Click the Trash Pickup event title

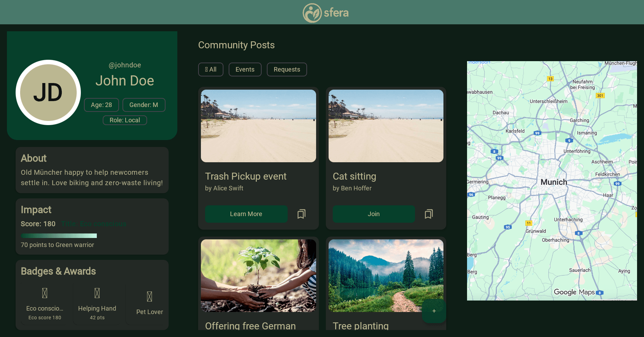click(x=246, y=176)
